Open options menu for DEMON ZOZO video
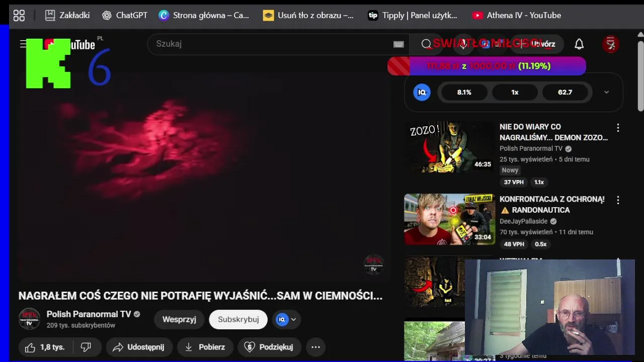 point(618,128)
